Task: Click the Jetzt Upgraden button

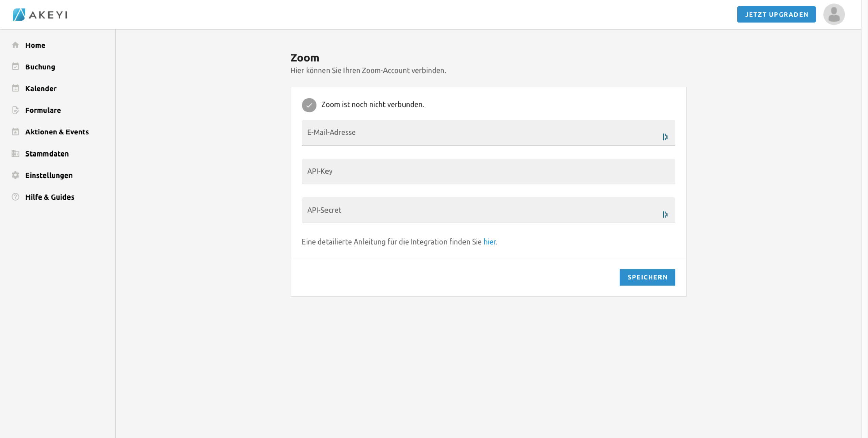Action: coord(776,15)
